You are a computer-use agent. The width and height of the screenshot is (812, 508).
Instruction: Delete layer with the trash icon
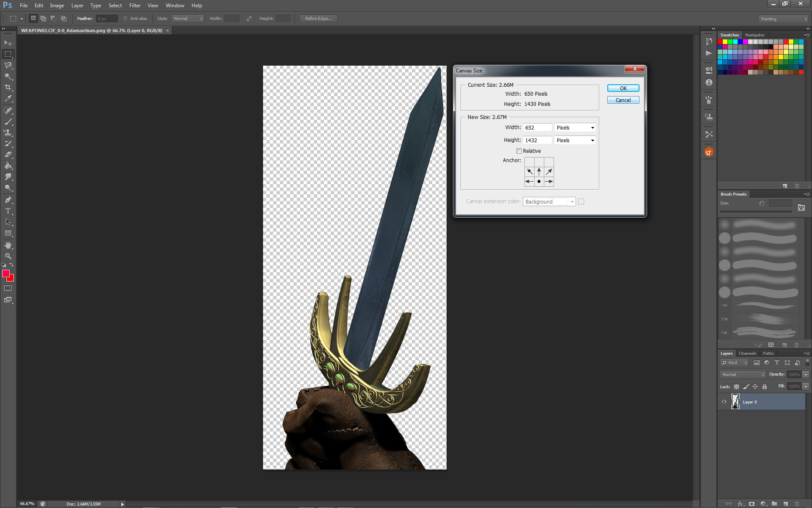(797, 504)
